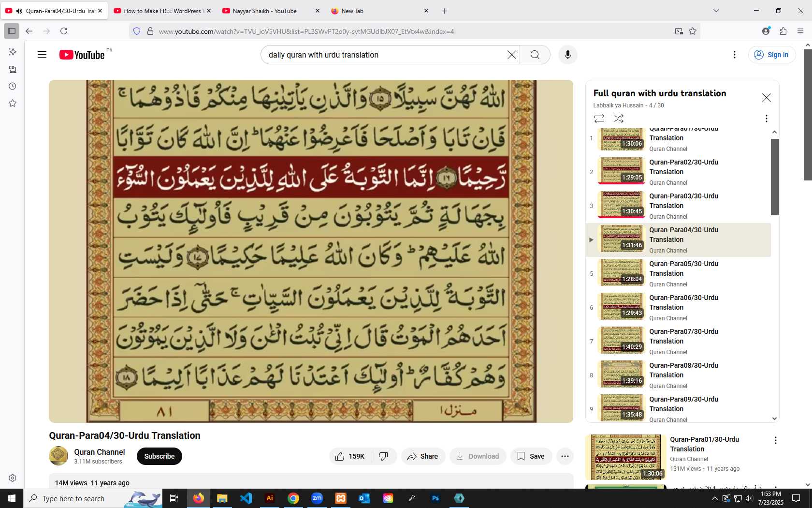Open Quran-Para07/30 thumbnail in playlist
This screenshot has height=508, width=812.
click(x=621, y=340)
